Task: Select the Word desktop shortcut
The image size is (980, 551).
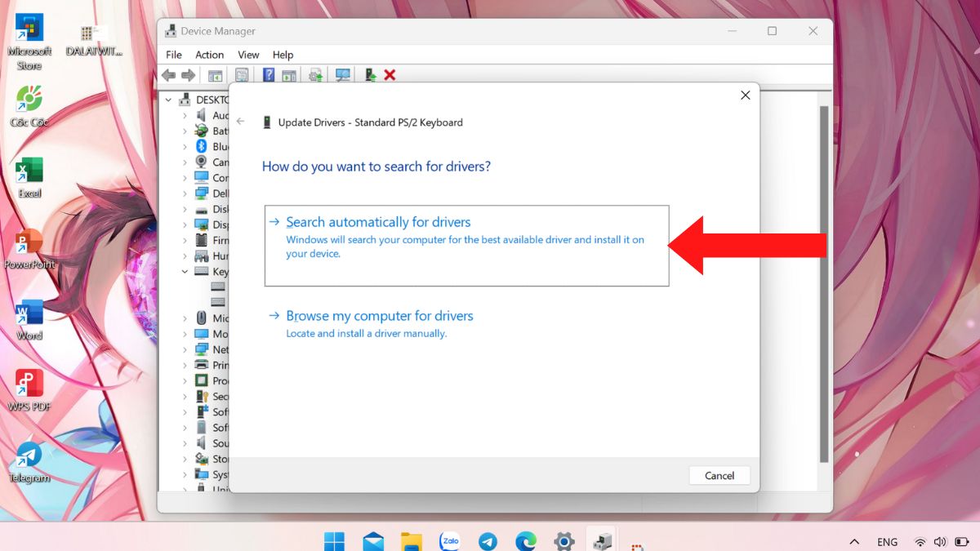Action: pyautogui.click(x=29, y=320)
